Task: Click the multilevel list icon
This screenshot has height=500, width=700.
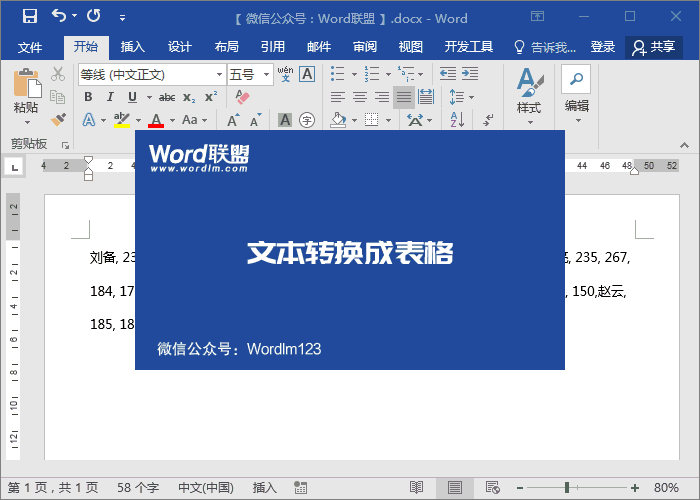Action: [x=406, y=74]
